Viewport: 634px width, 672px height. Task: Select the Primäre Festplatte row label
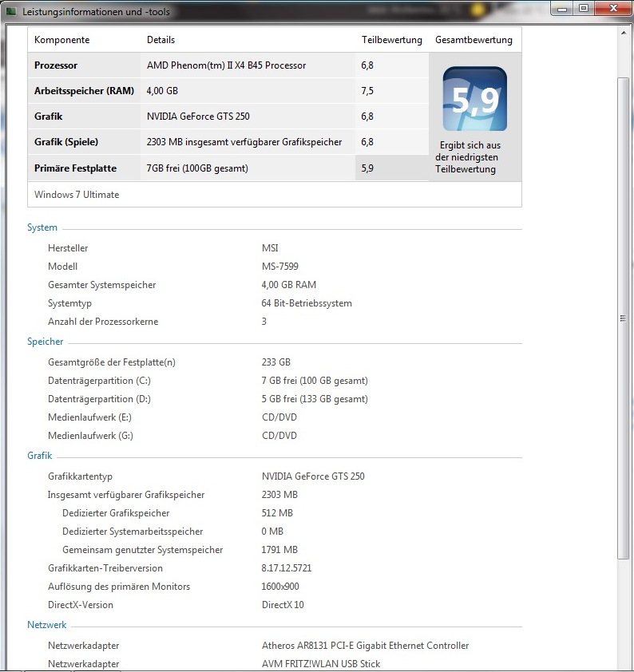tap(75, 168)
